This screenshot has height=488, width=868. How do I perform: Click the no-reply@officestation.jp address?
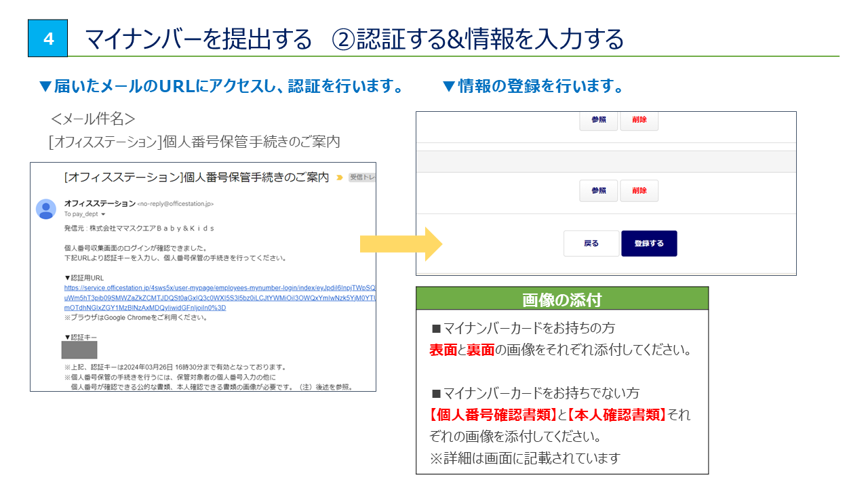pyautogui.click(x=176, y=204)
